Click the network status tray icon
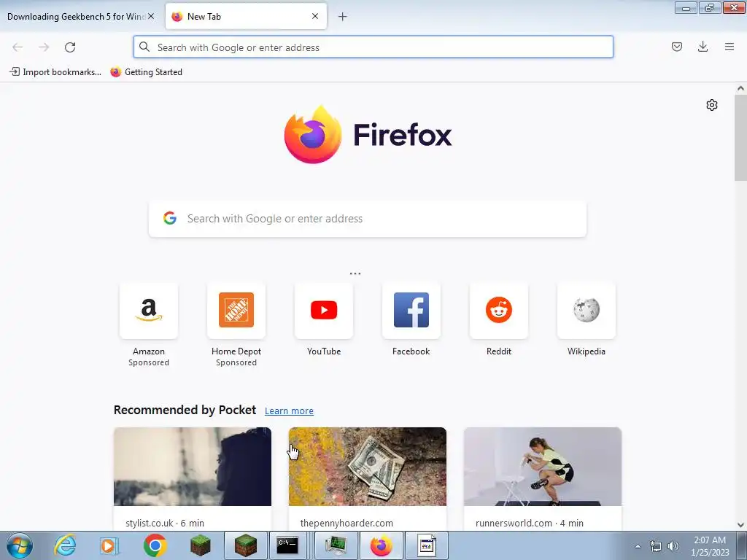747x560 pixels. click(656, 546)
